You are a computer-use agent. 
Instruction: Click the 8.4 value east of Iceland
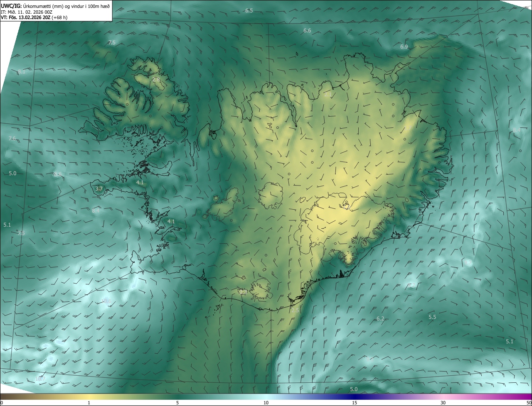pyautogui.click(x=517, y=130)
